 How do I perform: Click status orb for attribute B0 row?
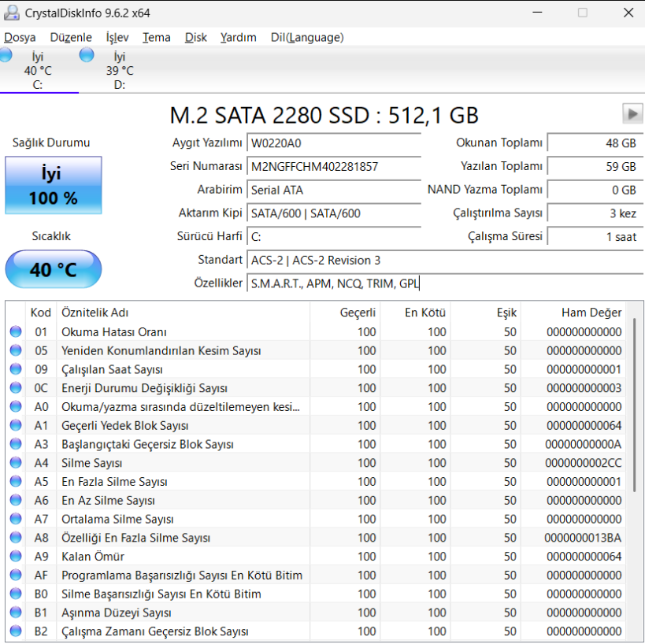[x=16, y=594]
